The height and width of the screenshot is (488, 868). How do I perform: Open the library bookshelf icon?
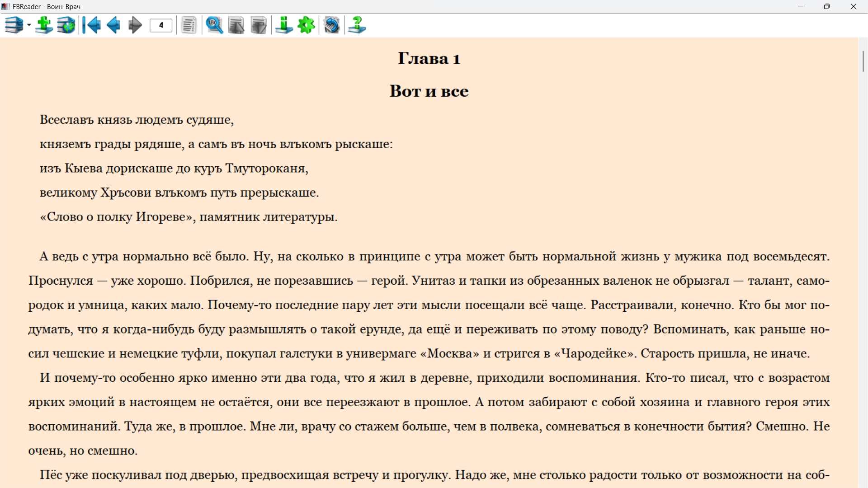pos(14,25)
